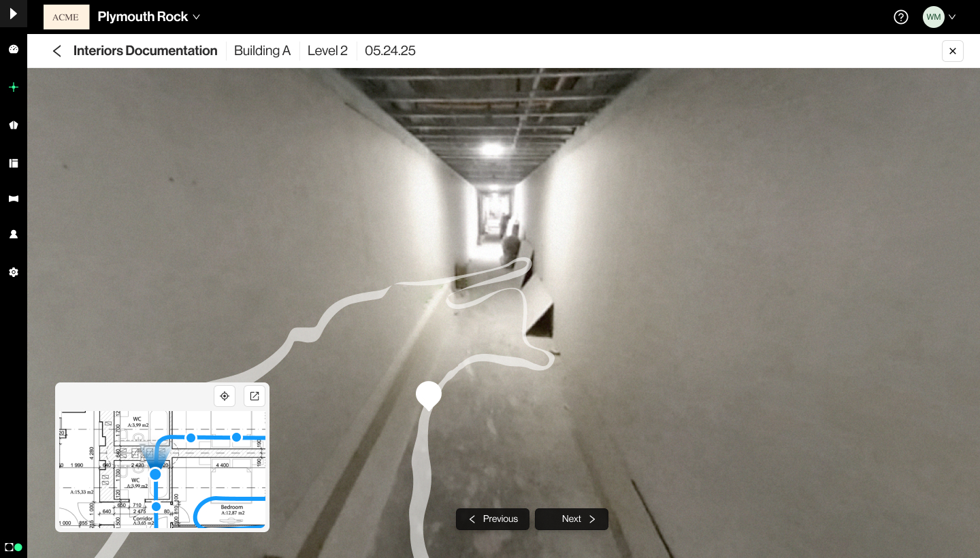This screenshot has height=558, width=980.
Task: Select the Building A breadcrumb
Action: 262,51
